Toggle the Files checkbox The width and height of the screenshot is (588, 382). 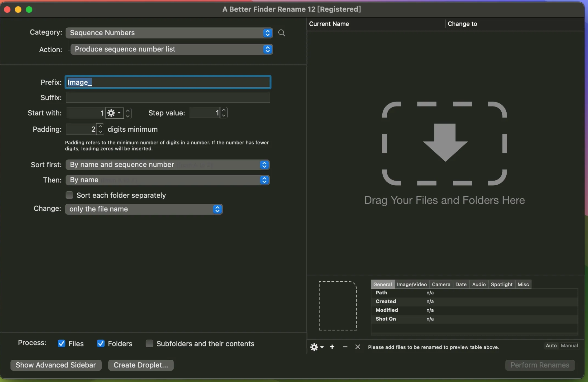(61, 344)
